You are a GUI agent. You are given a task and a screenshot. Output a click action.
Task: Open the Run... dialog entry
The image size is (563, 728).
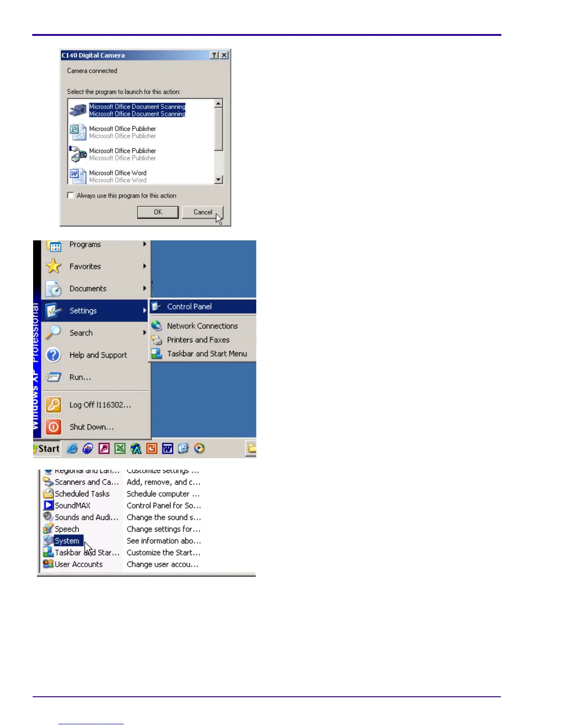[96, 377]
